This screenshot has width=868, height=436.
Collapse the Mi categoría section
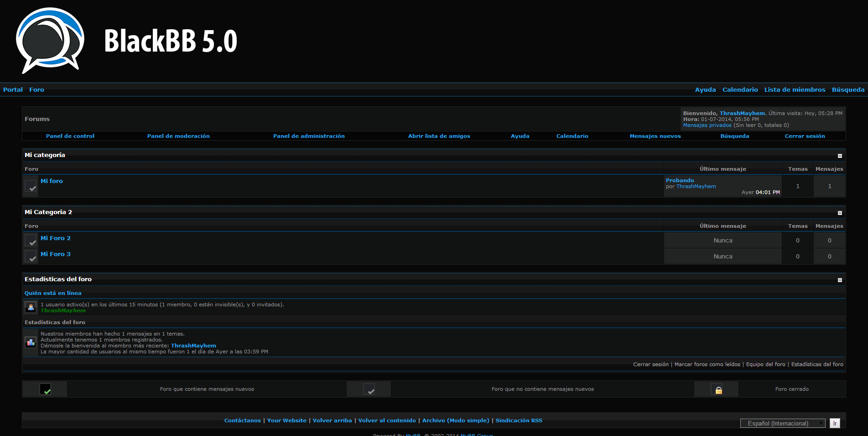840,156
